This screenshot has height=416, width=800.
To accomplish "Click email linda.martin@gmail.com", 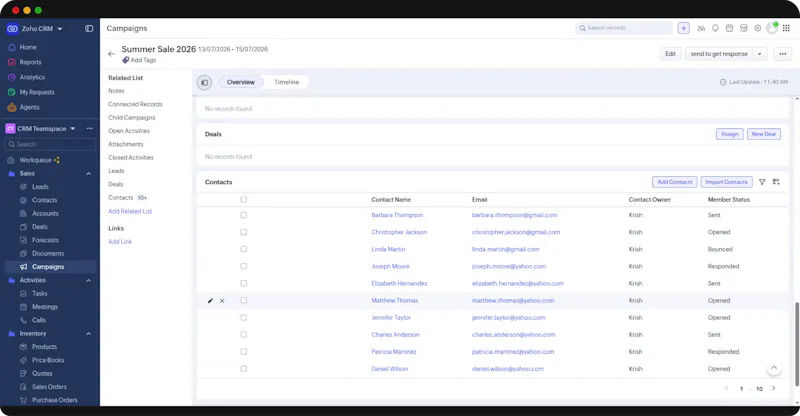I will click(506, 249).
